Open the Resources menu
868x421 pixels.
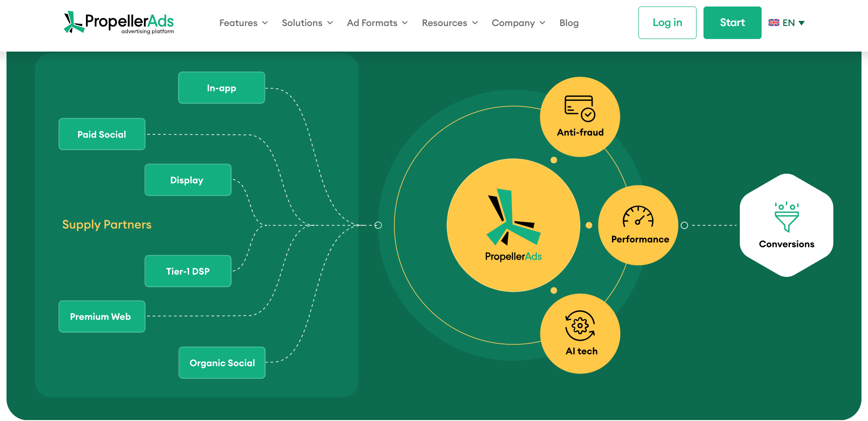click(x=450, y=23)
